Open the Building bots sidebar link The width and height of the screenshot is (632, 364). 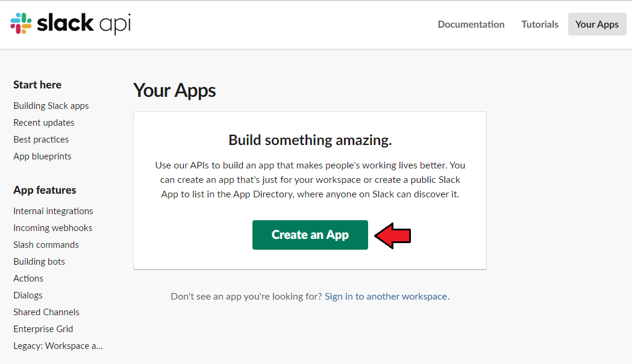pyautogui.click(x=39, y=262)
